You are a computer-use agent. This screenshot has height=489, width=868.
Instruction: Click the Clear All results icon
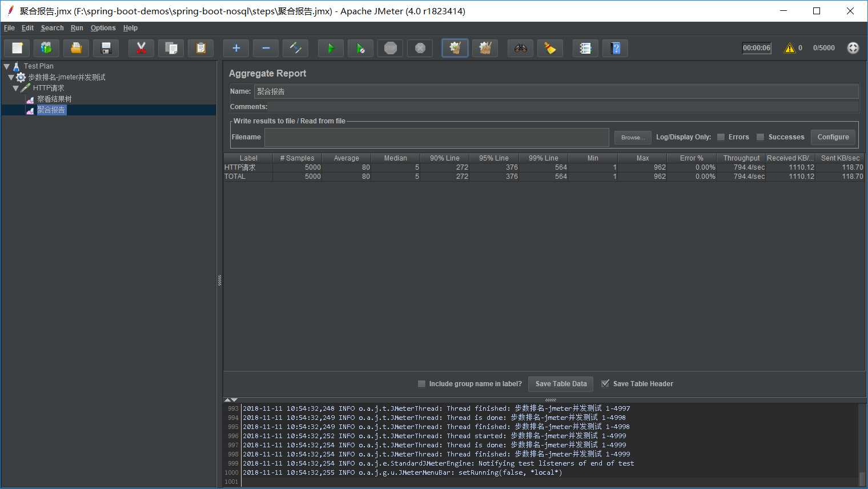(485, 48)
